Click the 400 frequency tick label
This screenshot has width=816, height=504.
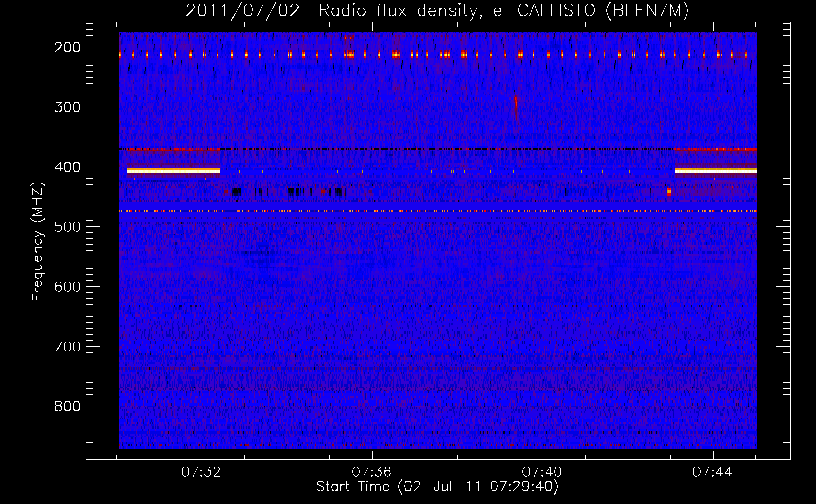(68, 167)
